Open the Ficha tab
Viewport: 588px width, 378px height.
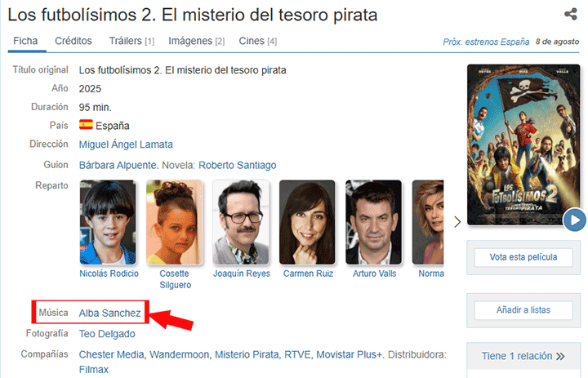25,41
